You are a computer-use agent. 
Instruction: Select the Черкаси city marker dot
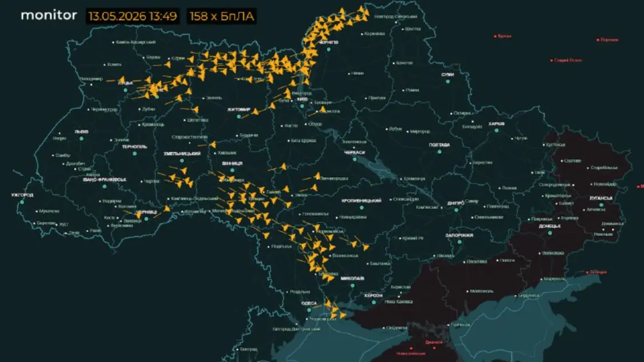coord(354,160)
